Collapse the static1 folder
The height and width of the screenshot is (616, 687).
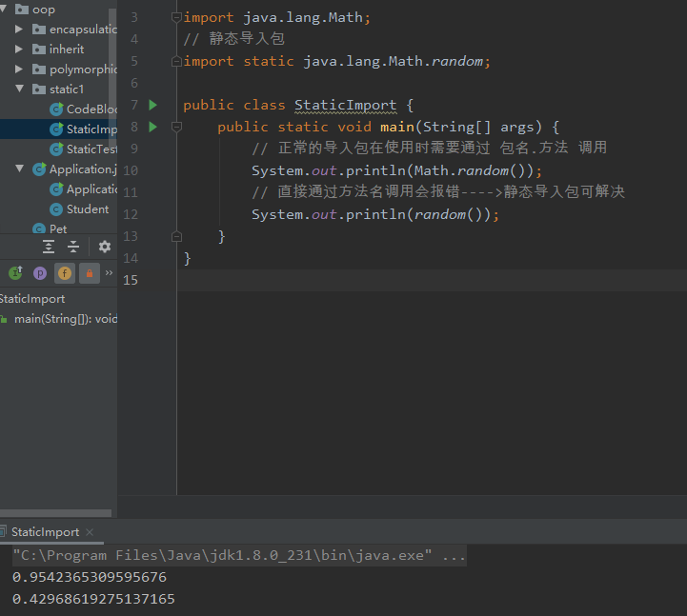[20, 89]
